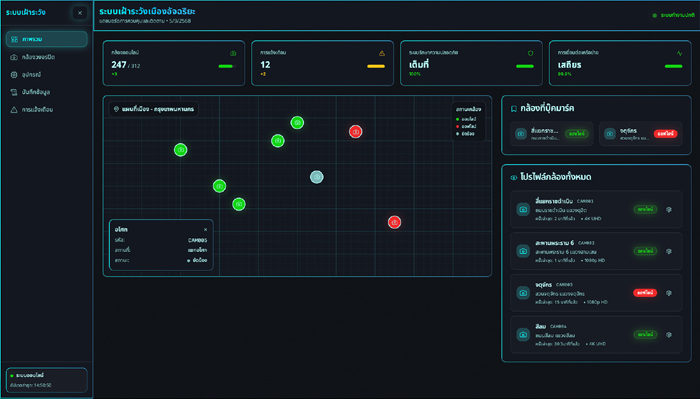The height and width of the screenshot is (399, 700).
Task: Open the กล้องวงจรปิด CCTV cameras menu
Action: [46, 57]
